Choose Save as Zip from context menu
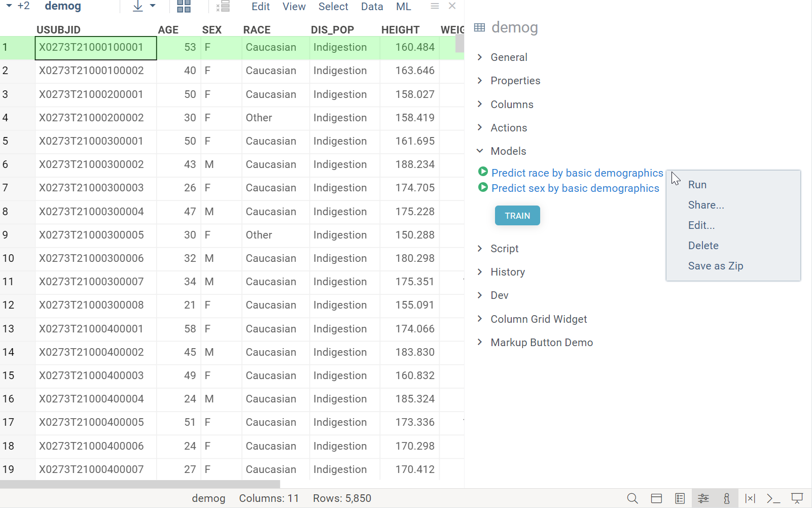The height and width of the screenshot is (508, 812). pos(715,266)
